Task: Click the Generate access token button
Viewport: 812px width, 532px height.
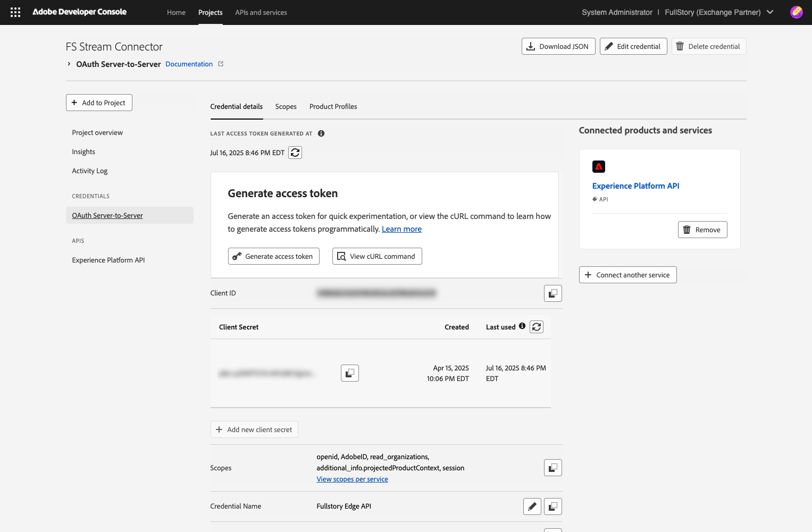Action: tap(274, 256)
